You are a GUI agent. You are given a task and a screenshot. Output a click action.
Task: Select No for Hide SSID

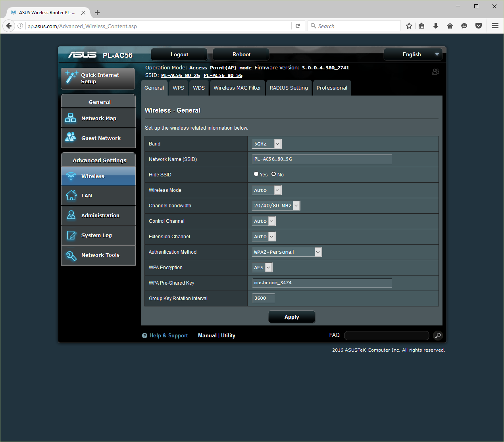click(274, 174)
